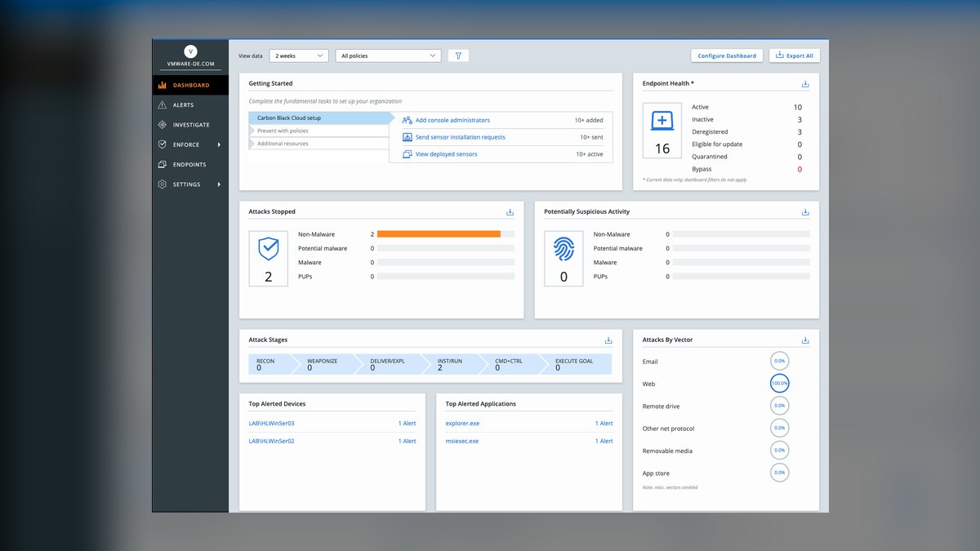Click the Enforce shield icon in sidebar
The height and width of the screenshot is (551, 980).
point(163,144)
